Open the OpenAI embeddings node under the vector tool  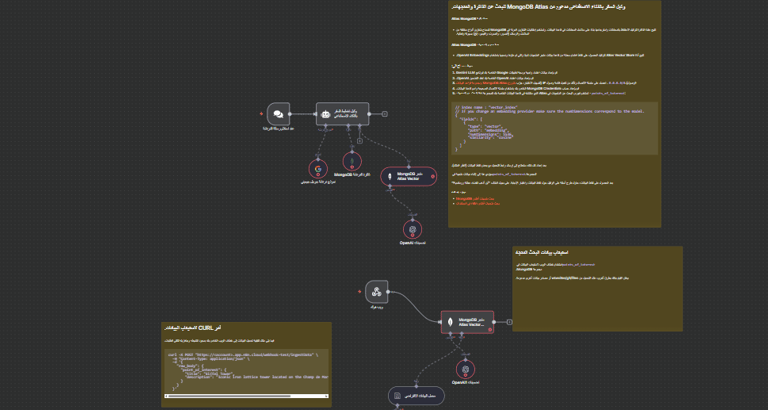point(412,229)
